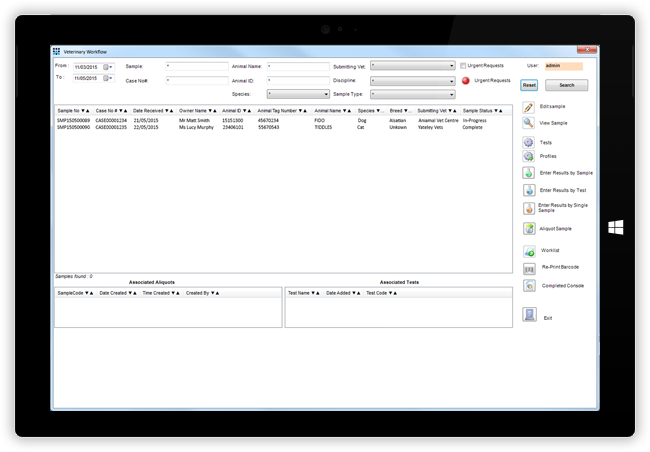Click the orange admin user field
650x452 pixels.
564,66
